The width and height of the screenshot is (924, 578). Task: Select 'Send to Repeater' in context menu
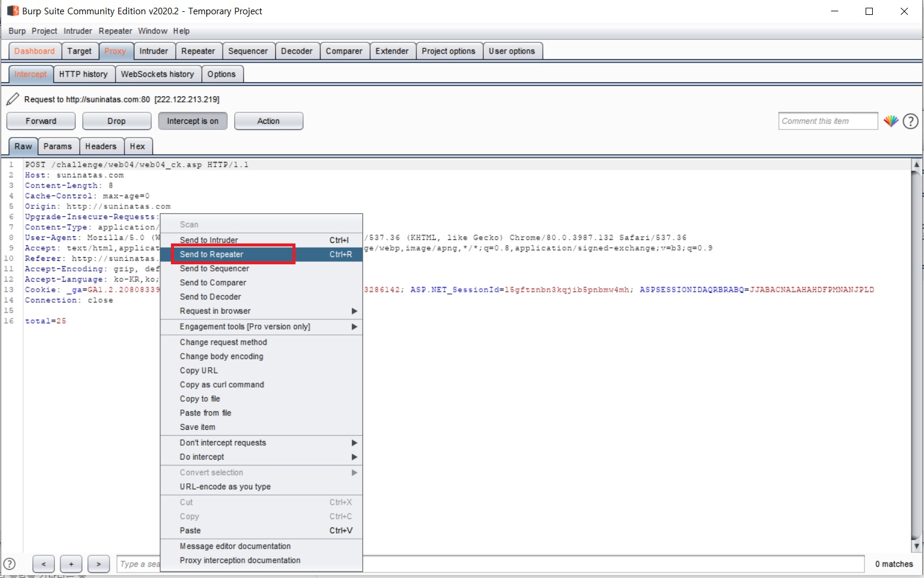coord(262,254)
